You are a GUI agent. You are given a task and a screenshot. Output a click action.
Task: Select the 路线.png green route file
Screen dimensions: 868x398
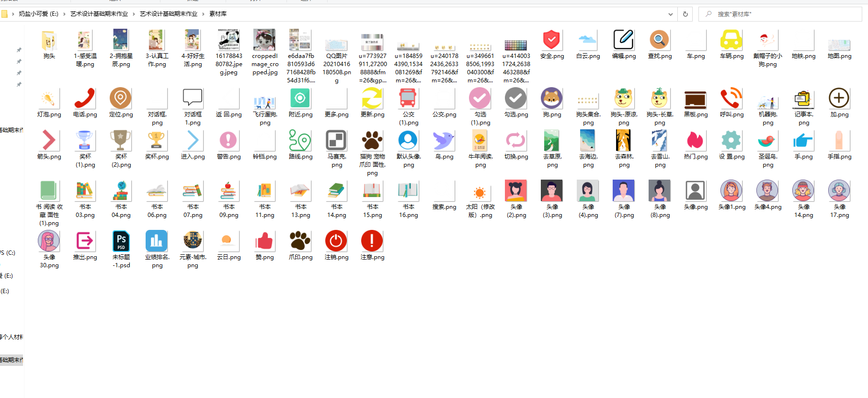[x=300, y=141]
